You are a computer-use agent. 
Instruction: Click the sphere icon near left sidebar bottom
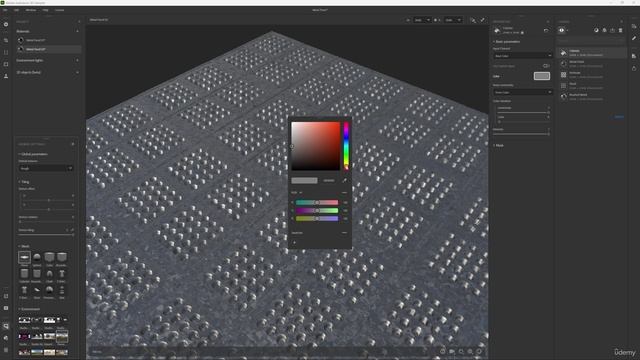click(6, 338)
